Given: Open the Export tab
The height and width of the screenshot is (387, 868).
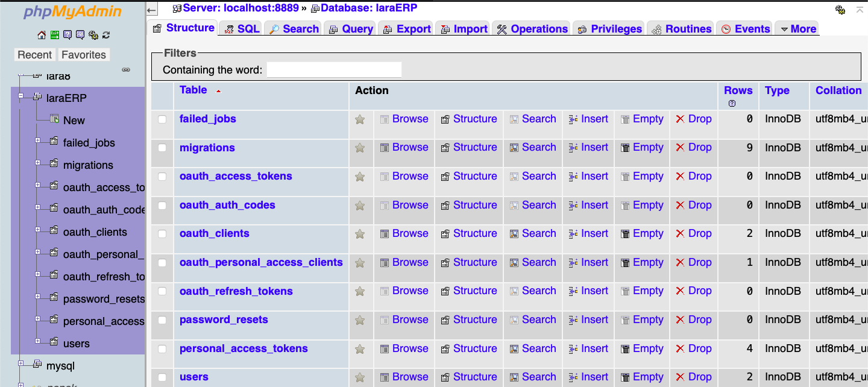Looking at the screenshot, I should (406, 29).
